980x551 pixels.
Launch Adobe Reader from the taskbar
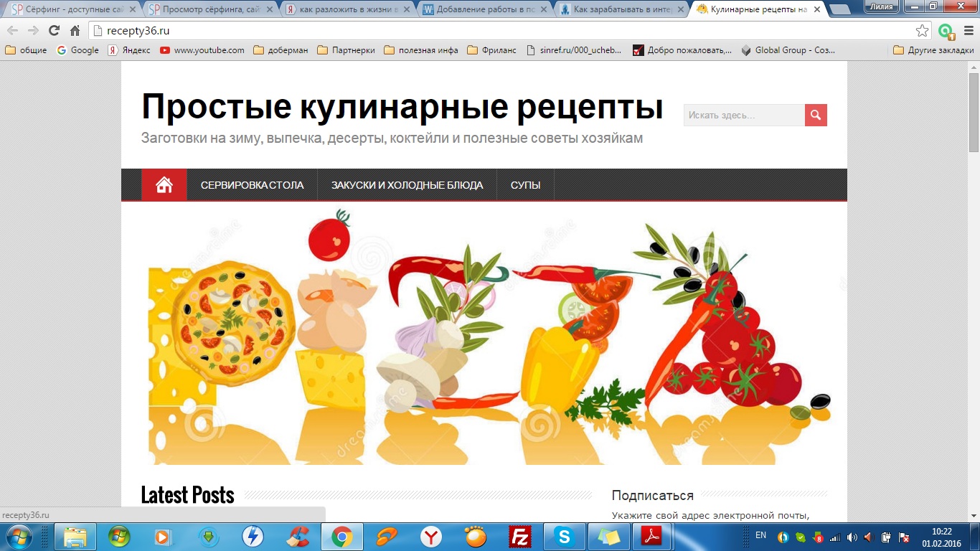tap(653, 536)
